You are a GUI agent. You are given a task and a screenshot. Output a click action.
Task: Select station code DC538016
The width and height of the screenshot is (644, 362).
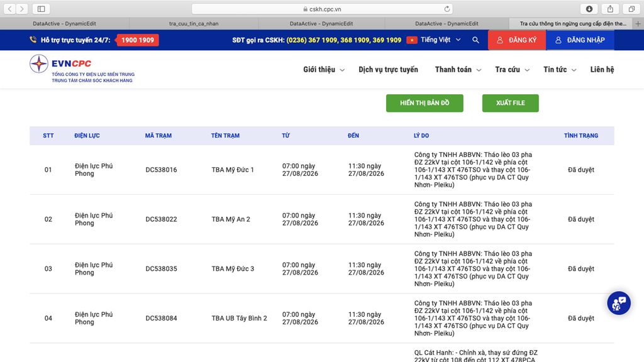pyautogui.click(x=161, y=170)
